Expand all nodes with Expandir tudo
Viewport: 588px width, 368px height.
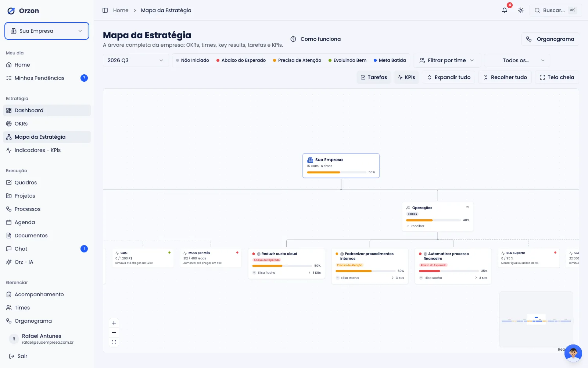tap(449, 77)
